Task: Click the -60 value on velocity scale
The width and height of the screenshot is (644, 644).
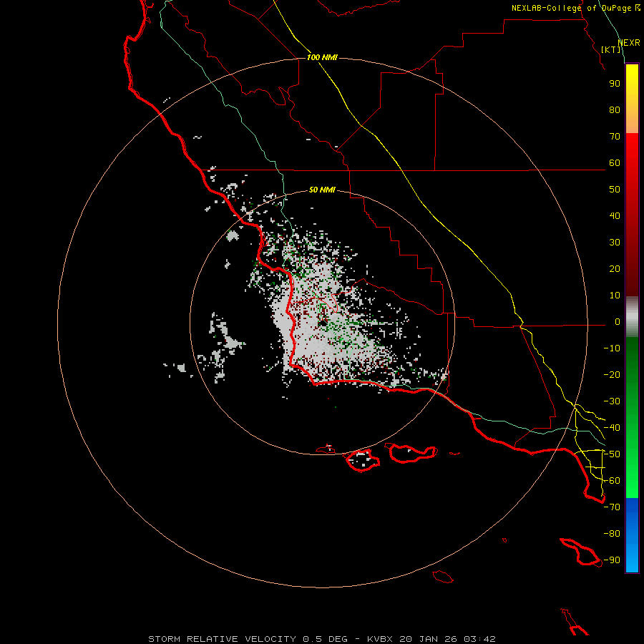Action: [612, 481]
